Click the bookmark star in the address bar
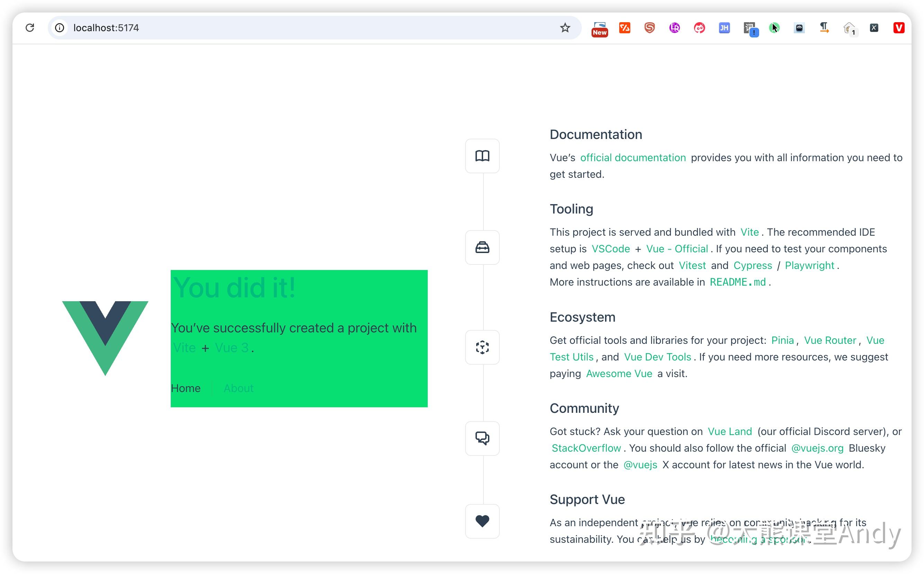Image resolution: width=924 pixels, height=574 pixels. pos(565,28)
